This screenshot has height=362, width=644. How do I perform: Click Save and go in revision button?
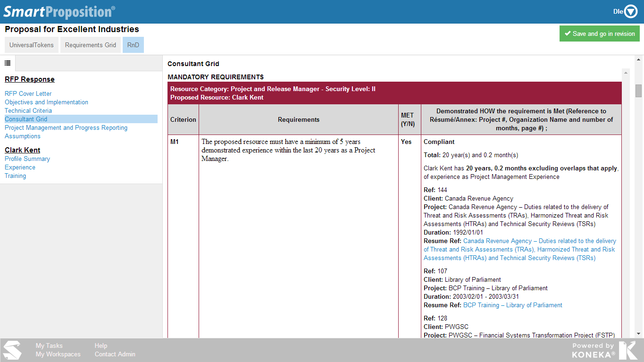point(600,34)
